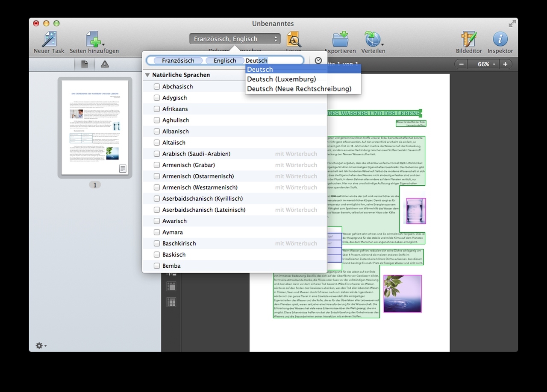547x392 pixels.
Task: Switch to the pages sidebar tab icon
Action: coord(85,64)
